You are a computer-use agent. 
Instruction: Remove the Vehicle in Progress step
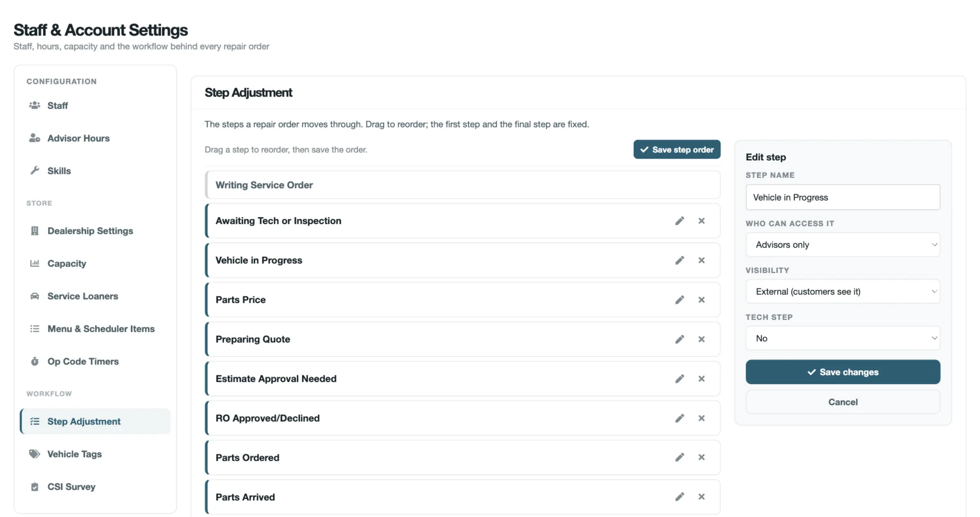(702, 260)
